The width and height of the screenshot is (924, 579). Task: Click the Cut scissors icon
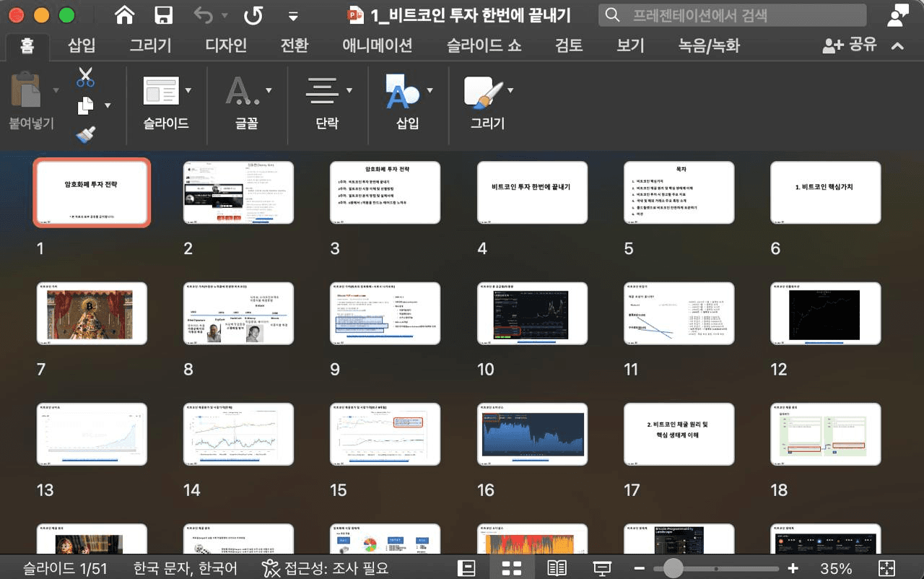click(85, 77)
